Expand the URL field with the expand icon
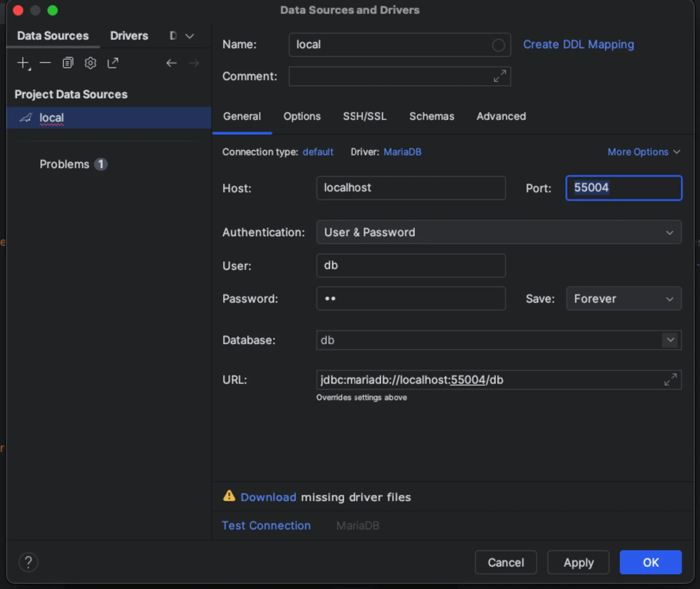Viewport: 700px width, 589px height. [x=670, y=380]
